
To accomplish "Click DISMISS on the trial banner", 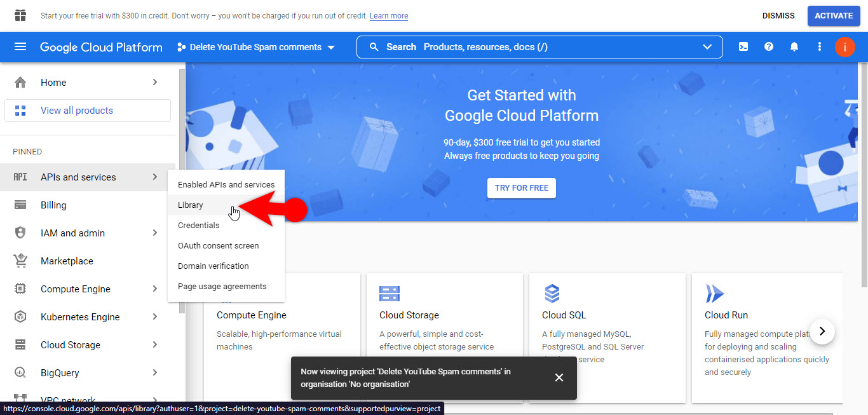I will [x=778, y=16].
